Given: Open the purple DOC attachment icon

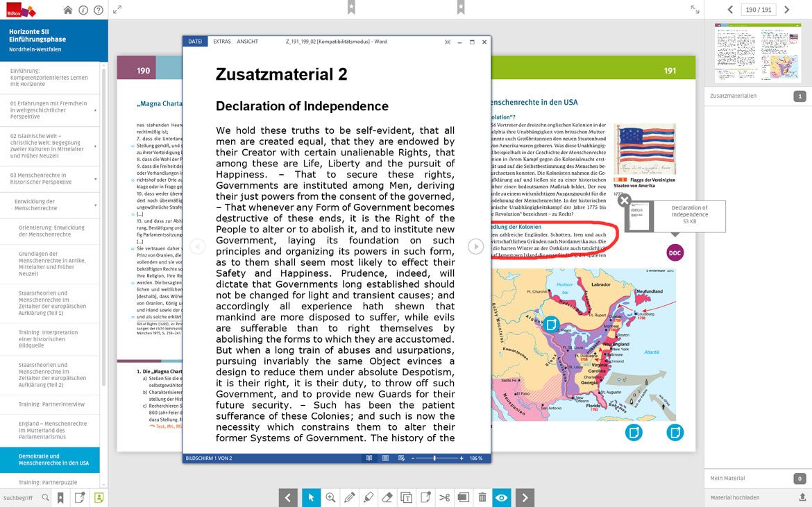Looking at the screenshot, I should point(675,252).
